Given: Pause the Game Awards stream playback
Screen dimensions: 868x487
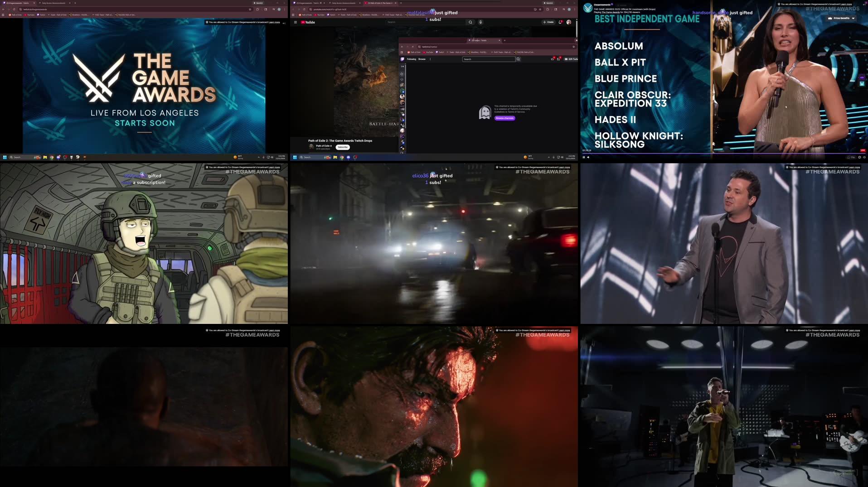Looking at the screenshot, I should coord(584,157).
